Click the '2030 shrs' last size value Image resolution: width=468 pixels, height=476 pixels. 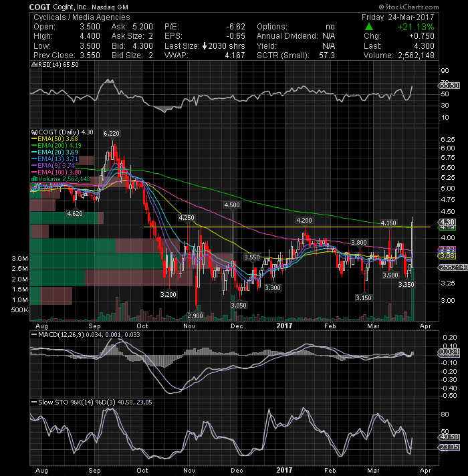click(x=227, y=46)
